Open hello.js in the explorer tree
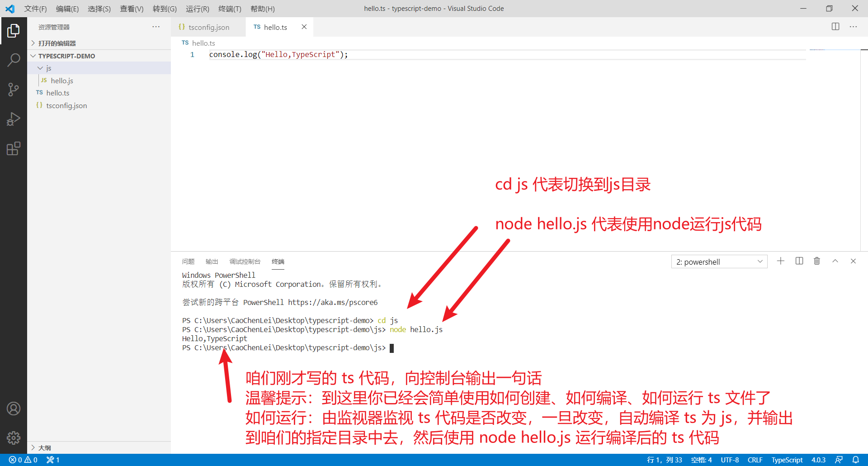 (x=99, y=81)
